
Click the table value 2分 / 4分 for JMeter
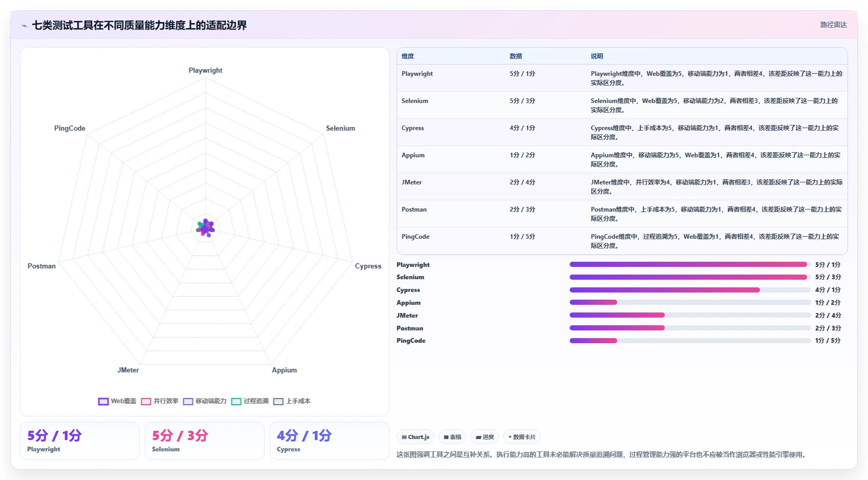point(522,182)
